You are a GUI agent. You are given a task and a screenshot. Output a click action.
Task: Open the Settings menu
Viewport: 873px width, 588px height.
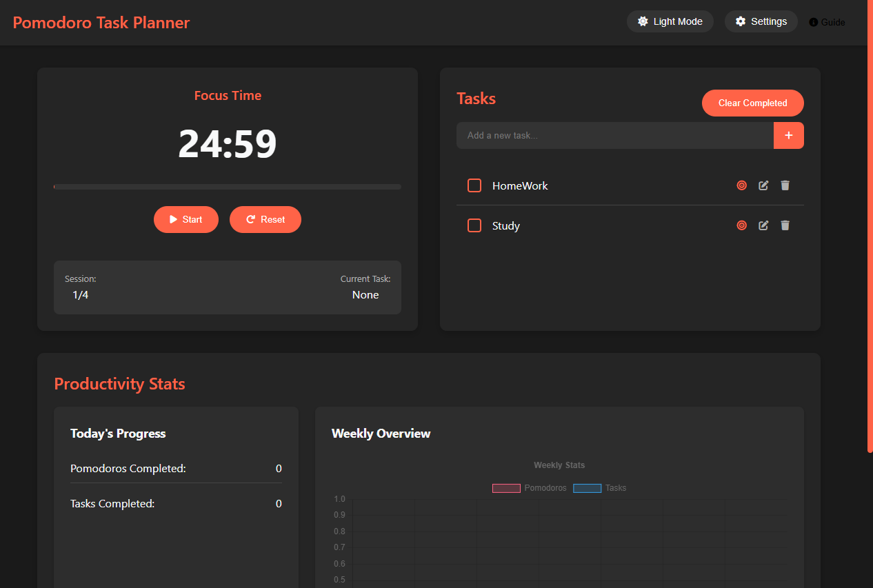(x=761, y=21)
